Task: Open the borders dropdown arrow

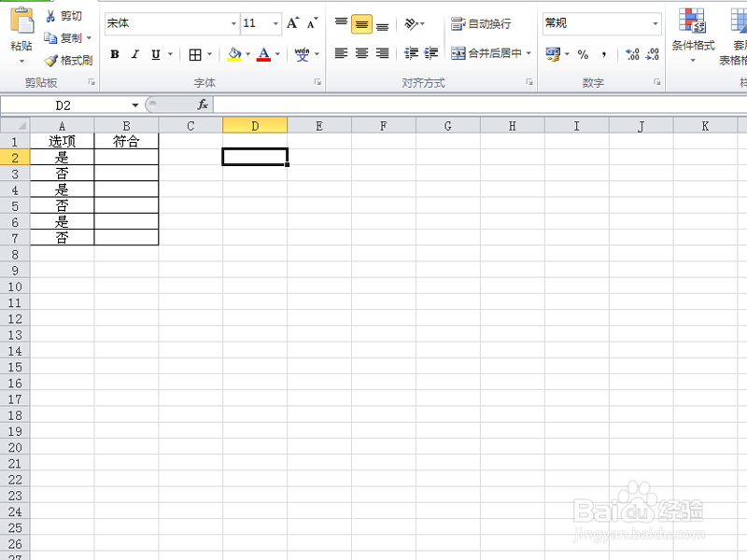Action: click(x=209, y=54)
